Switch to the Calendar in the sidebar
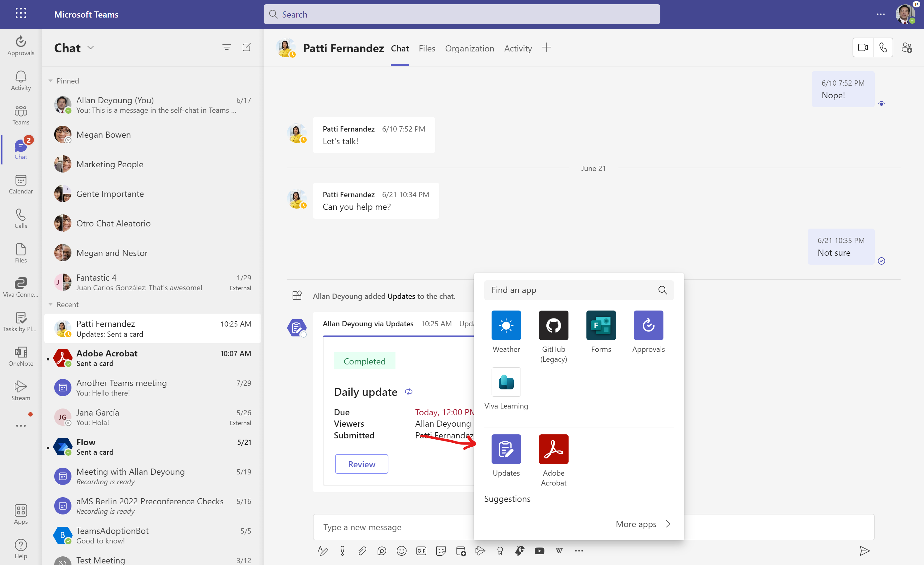This screenshot has width=924, height=565. tap(21, 184)
